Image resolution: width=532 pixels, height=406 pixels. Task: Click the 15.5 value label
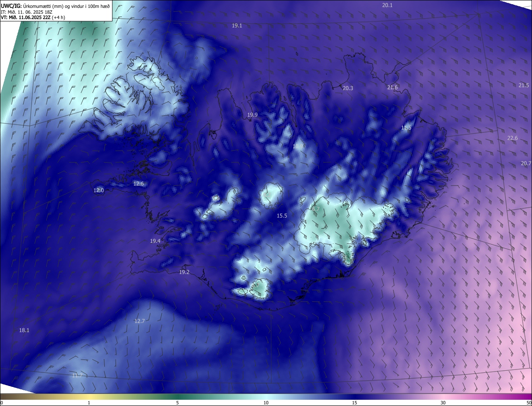click(x=282, y=215)
